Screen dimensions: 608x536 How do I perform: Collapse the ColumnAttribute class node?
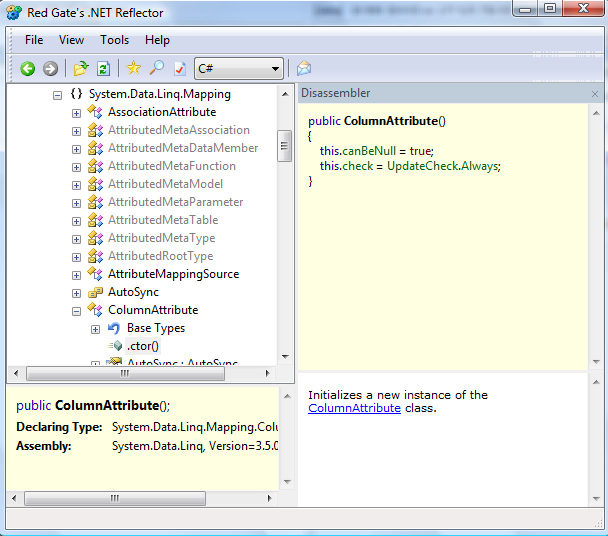[x=76, y=311]
